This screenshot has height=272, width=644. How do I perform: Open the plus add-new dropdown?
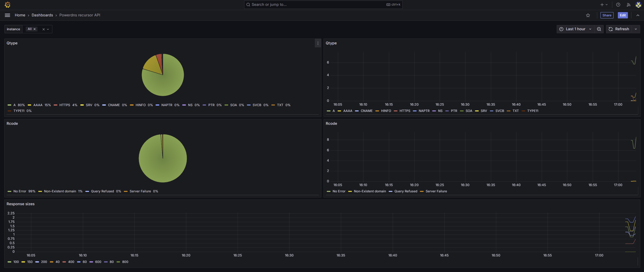pos(604,5)
